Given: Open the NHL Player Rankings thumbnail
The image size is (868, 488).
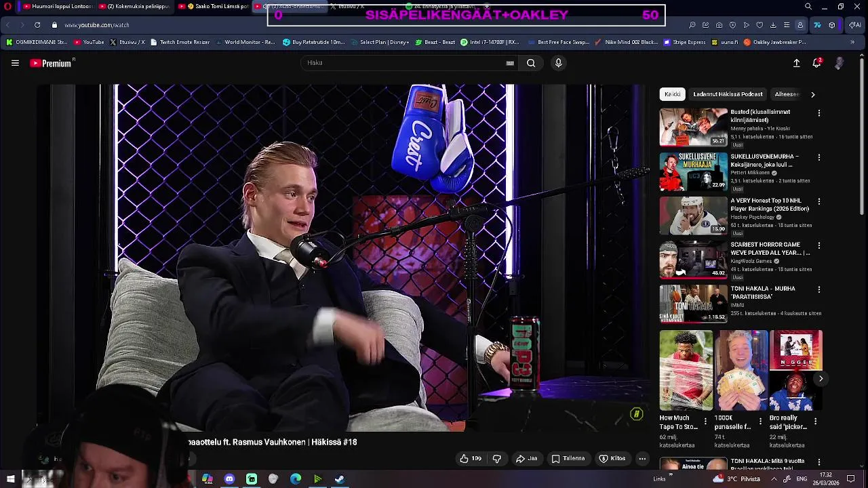Looking at the screenshot, I should point(693,216).
